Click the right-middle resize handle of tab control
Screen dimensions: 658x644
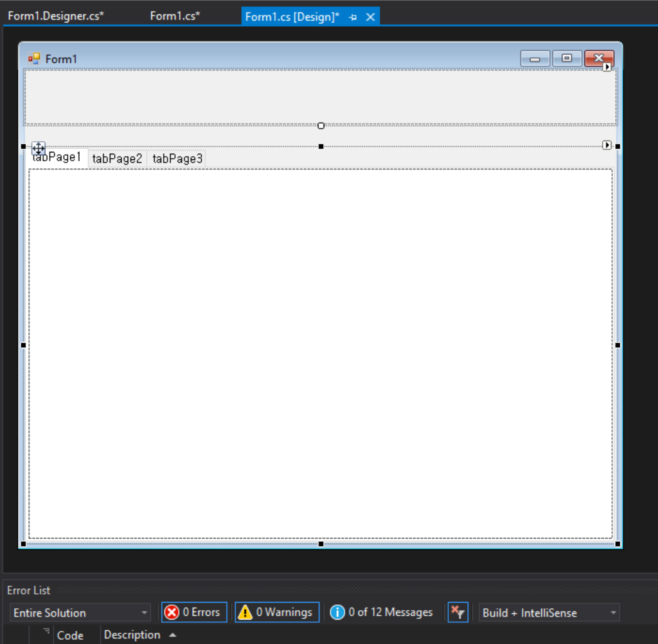618,345
